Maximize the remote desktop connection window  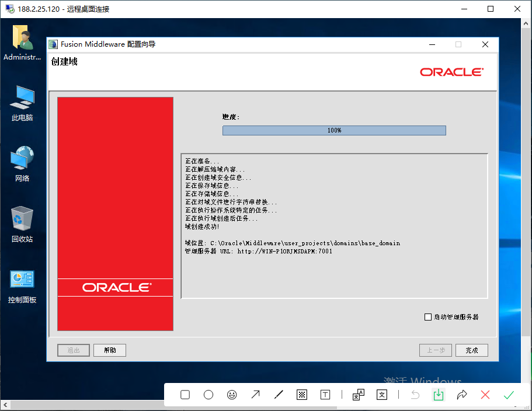click(491, 9)
